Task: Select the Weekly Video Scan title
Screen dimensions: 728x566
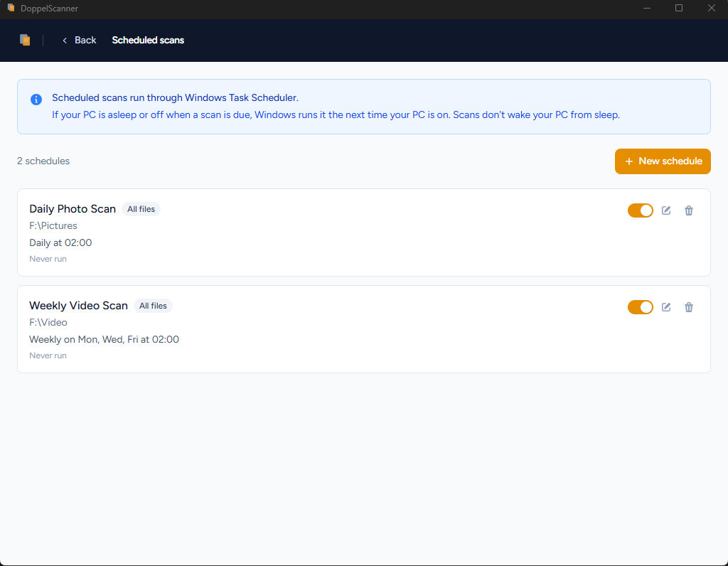Action: tap(78, 306)
